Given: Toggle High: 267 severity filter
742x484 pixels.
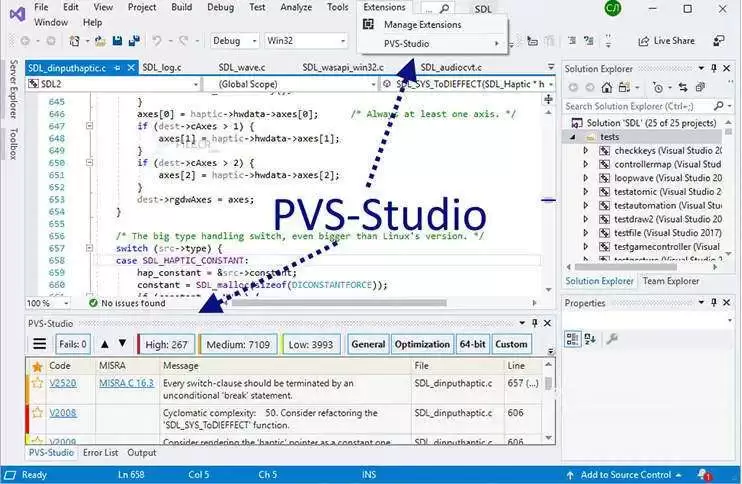Looking at the screenshot, I should pyautogui.click(x=166, y=344).
